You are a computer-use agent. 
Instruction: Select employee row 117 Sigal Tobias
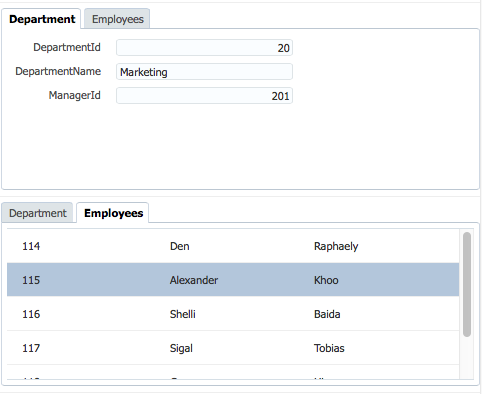(x=233, y=348)
